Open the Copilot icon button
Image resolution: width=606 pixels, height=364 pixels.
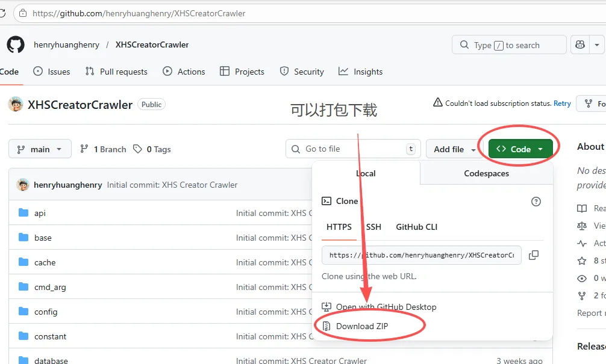point(580,45)
